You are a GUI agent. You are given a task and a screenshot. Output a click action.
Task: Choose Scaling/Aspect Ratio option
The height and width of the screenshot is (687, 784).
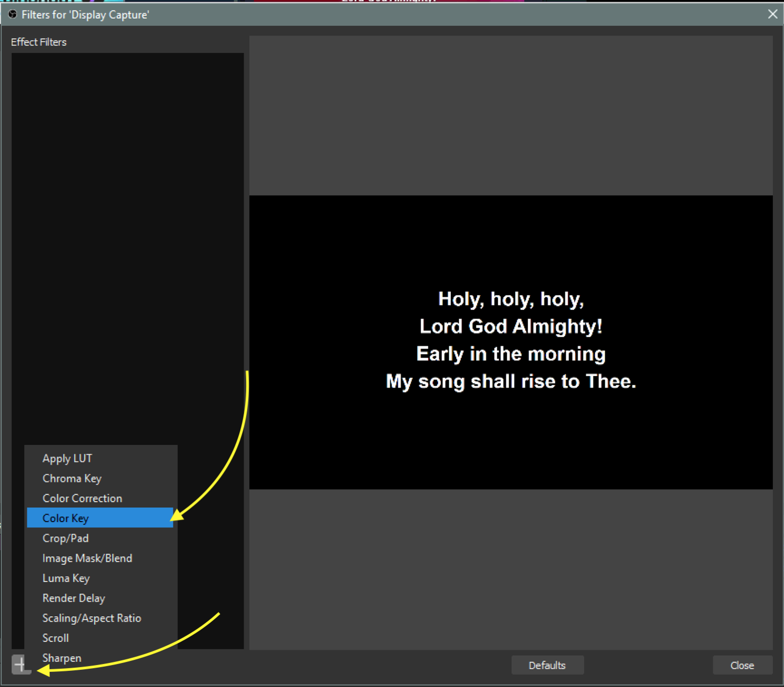click(x=92, y=618)
